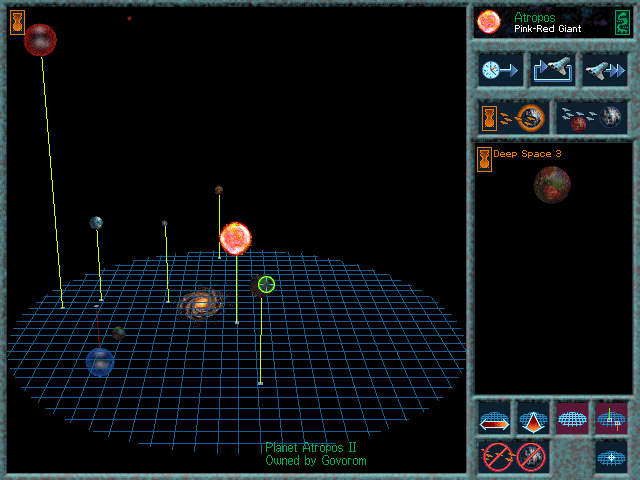640x480 pixels.
Task: Toggle hiding ships in the view
Action: pyautogui.click(x=497, y=456)
